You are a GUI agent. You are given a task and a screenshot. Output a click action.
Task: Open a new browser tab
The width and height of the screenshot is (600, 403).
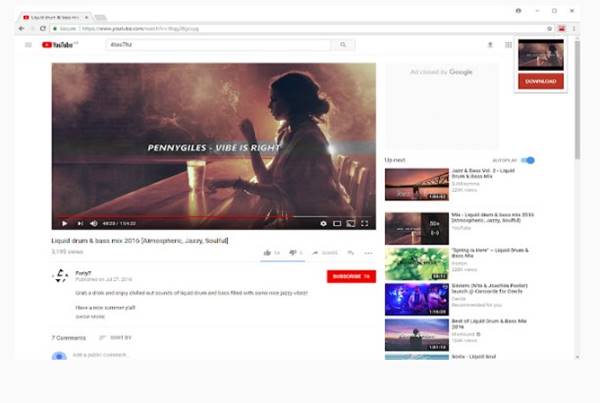click(x=100, y=18)
